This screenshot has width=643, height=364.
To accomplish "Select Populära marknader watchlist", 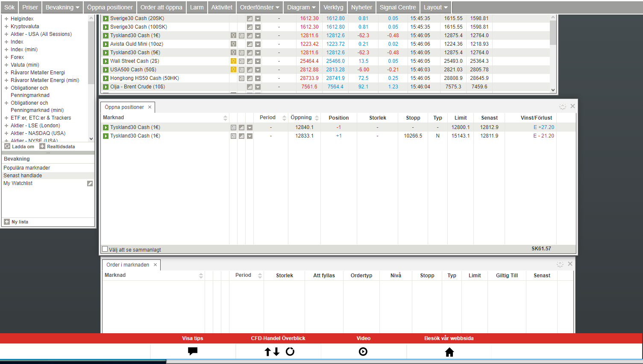I will click(27, 168).
